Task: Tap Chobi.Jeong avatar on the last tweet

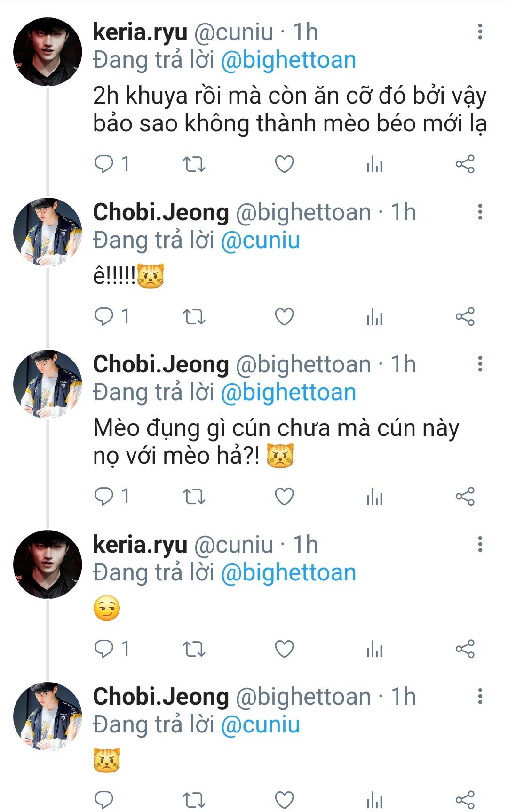Action: pos(48,716)
